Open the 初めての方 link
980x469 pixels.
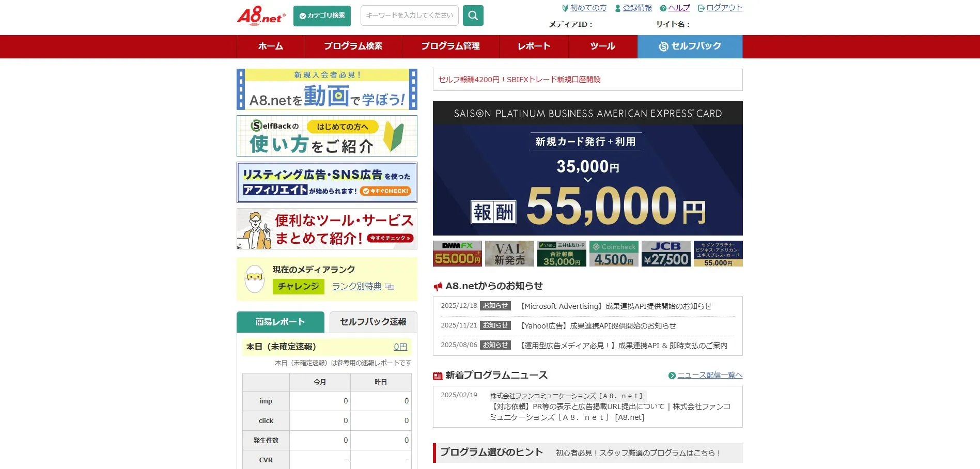pos(588,8)
